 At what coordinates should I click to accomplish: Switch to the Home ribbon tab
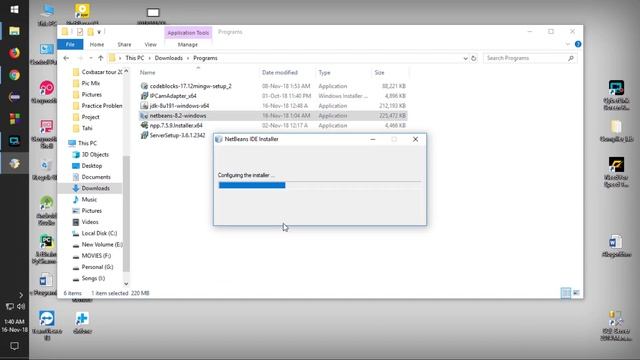[x=97, y=44]
